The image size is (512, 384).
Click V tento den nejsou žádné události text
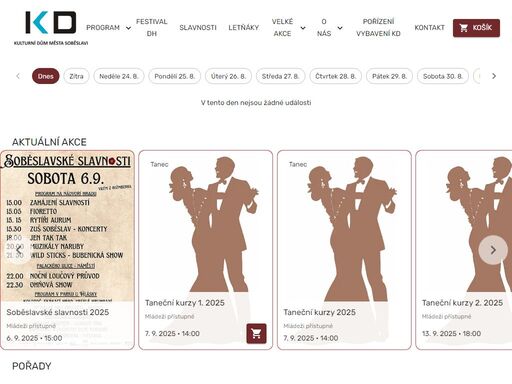(x=256, y=103)
